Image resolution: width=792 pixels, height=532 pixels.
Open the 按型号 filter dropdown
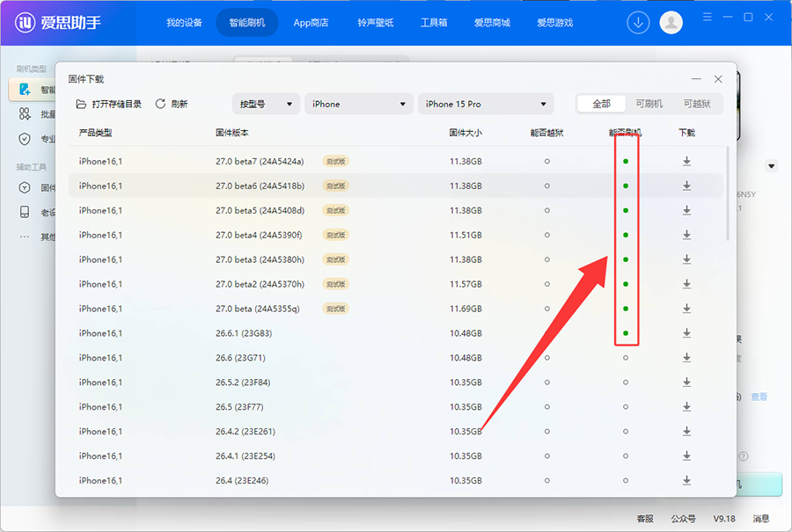pos(266,104)
